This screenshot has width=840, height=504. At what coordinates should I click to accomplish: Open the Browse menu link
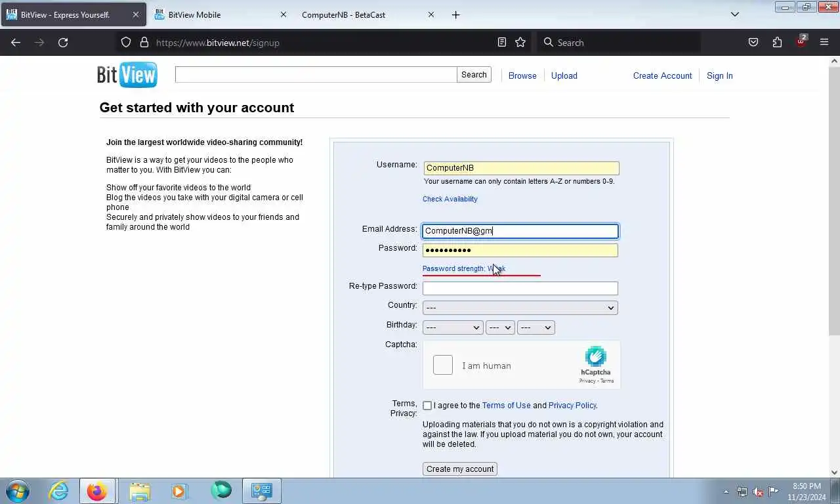(522, 75)
